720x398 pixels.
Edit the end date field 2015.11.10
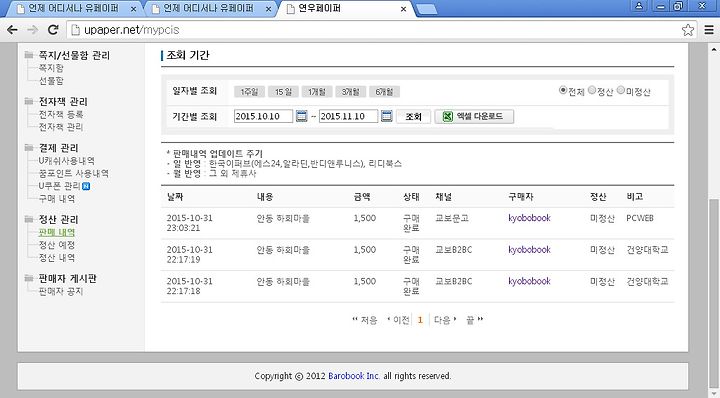[349, 116]
